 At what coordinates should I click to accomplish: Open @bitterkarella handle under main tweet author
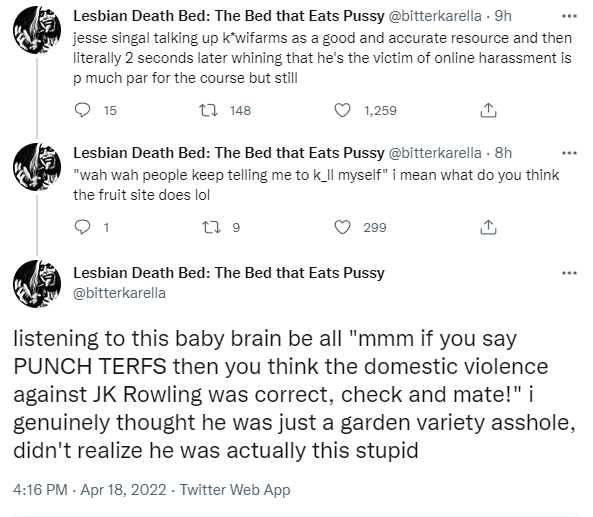119,293
